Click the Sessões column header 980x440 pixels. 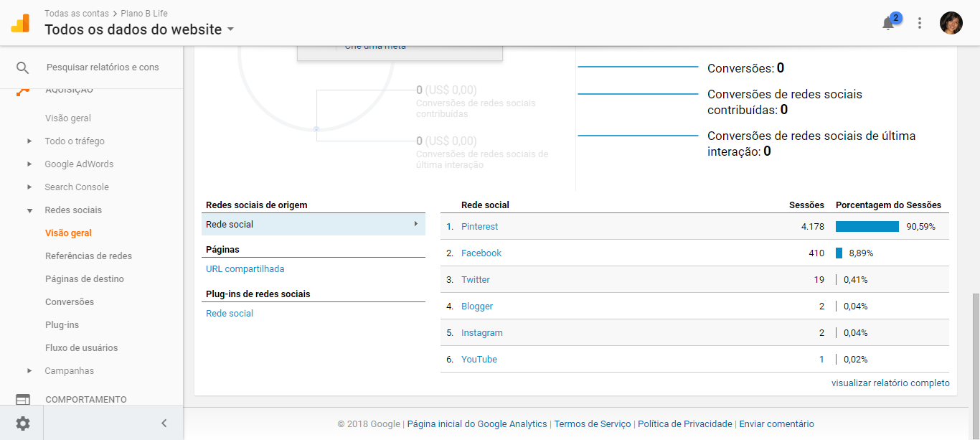(x=806, y=205)
